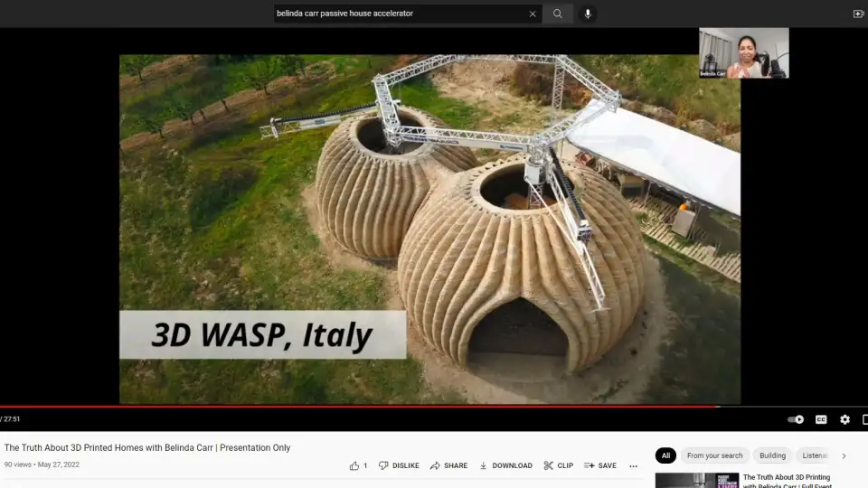Screen dimensions: 868x488
Task: Select the 'Building' filter chip
Action: pos(772,455)
